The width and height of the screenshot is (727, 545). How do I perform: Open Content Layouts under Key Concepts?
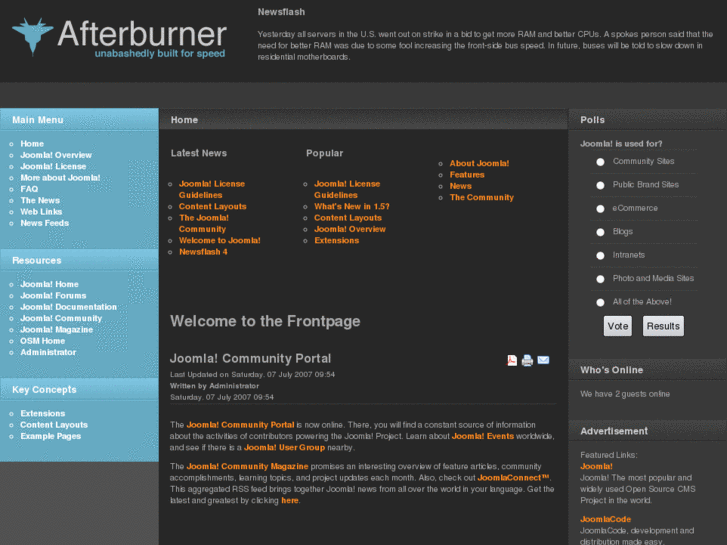point(54,425)
